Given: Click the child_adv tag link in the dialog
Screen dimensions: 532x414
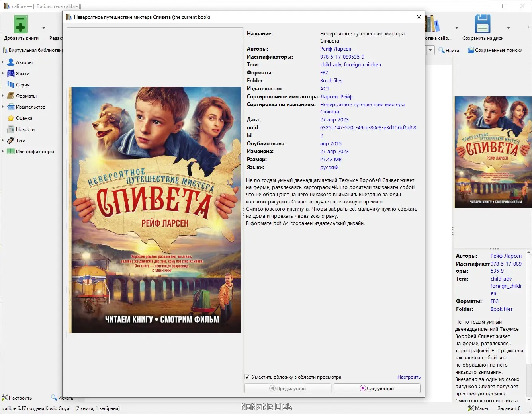Looking at the screenshot, I should point(331,64).
